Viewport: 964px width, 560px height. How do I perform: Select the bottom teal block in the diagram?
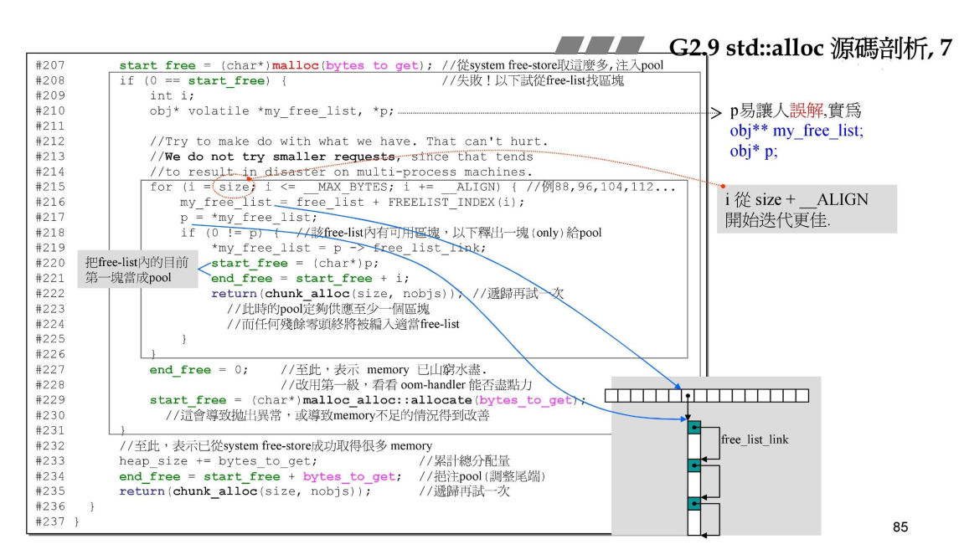693,503
